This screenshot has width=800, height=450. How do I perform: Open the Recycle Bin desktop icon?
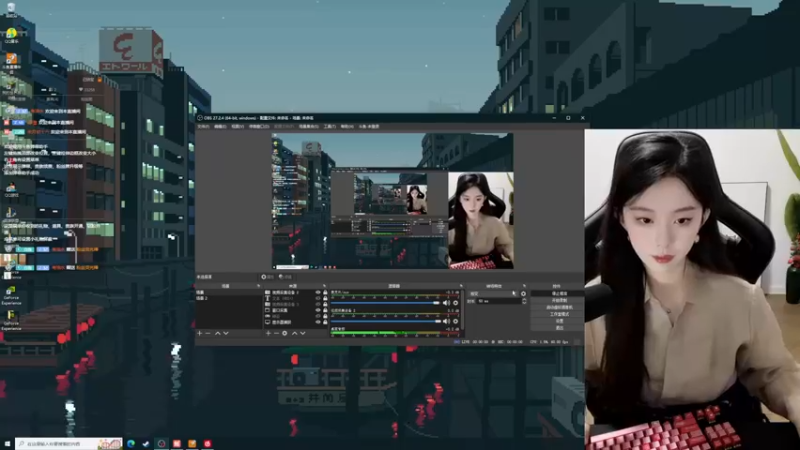point(11,9)
